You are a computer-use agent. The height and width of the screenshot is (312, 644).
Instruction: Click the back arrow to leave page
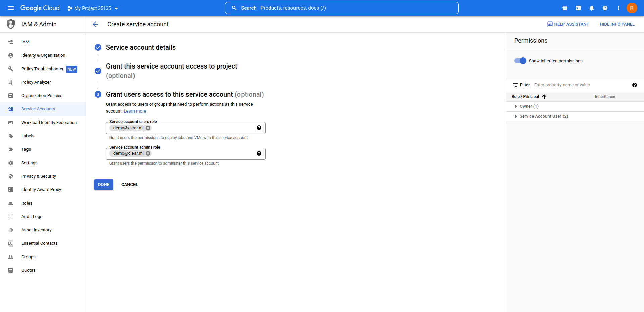pos(96,24)
